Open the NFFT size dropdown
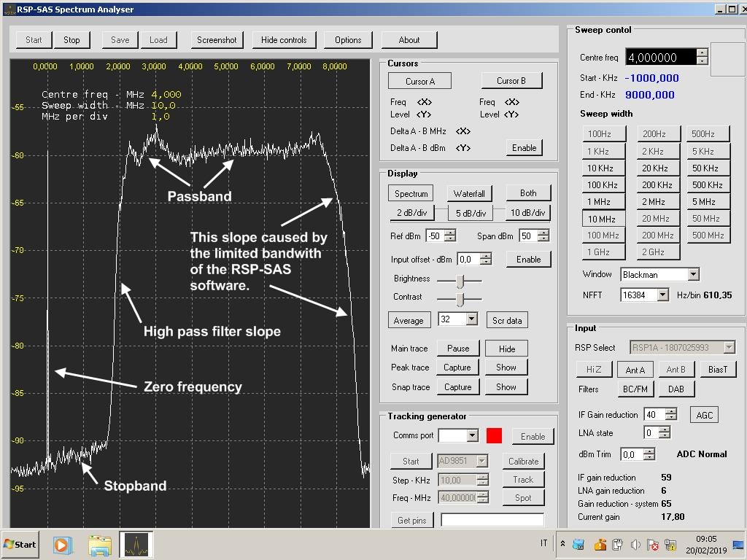 pyautogui.click(x=662, y=295)
